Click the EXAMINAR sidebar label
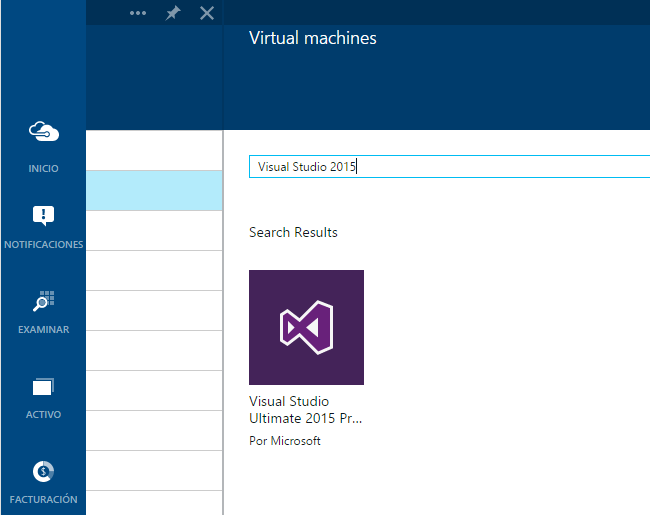650x515 pixels. (43, 330)
